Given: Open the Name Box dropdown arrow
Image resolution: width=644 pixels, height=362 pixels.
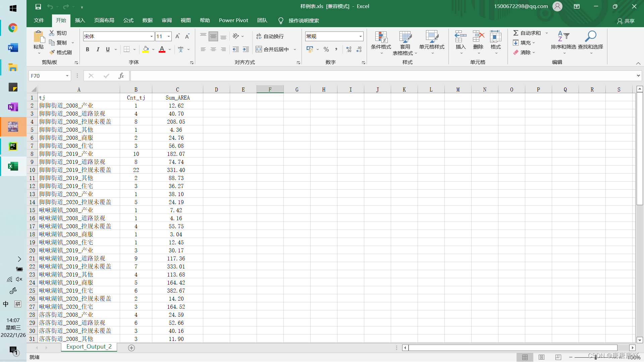Looking at the screenshot, I should pyautogui.click(x=67, y=76).
